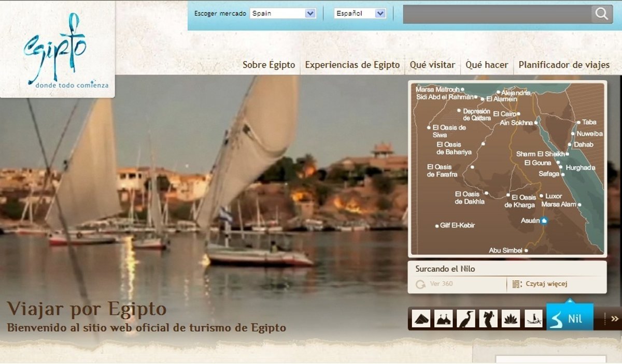Go to Planificador de viajes menu
This screenshot has width=622, height=364.
coord(564,65)
